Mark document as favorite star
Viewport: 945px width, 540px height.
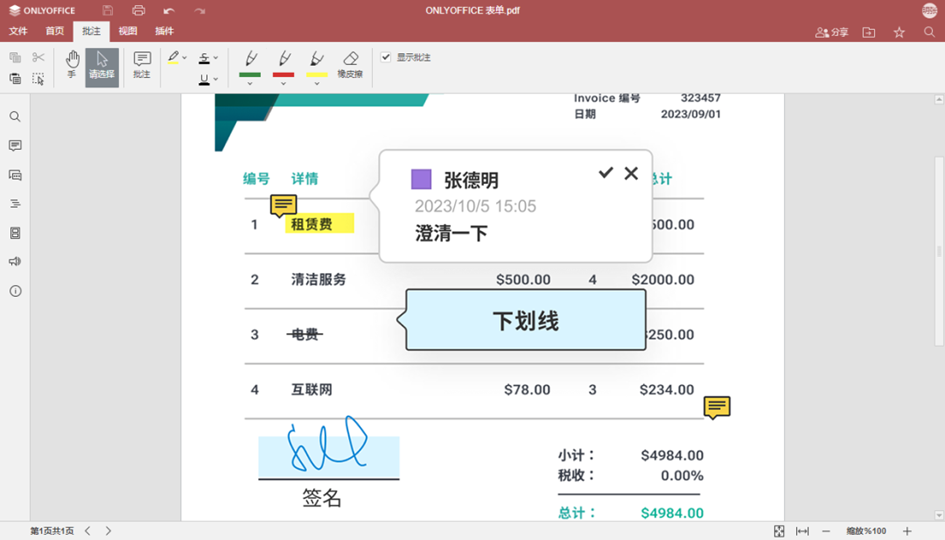(899, 32)
